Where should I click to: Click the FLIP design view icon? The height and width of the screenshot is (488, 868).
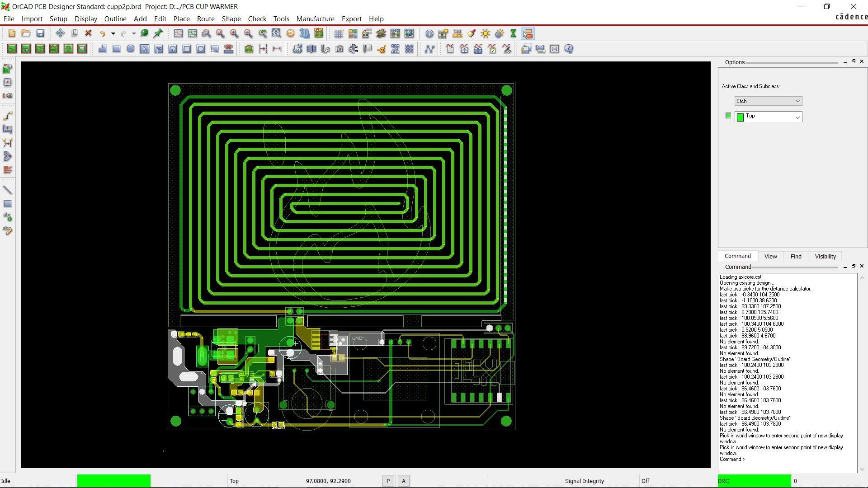318,33
